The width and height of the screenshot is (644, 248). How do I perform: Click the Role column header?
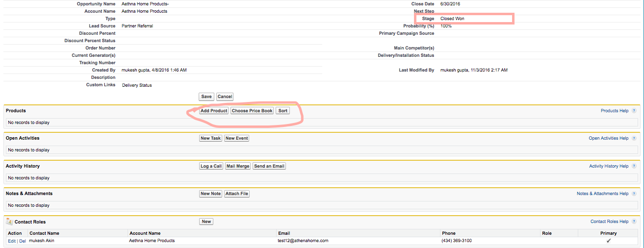(547, 233)
